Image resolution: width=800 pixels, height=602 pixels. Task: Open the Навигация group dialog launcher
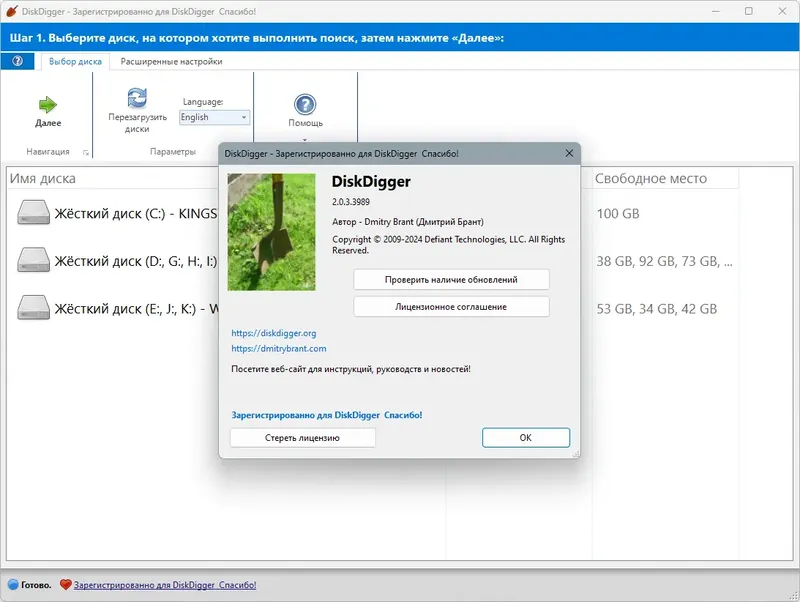(x=86, y=152)
